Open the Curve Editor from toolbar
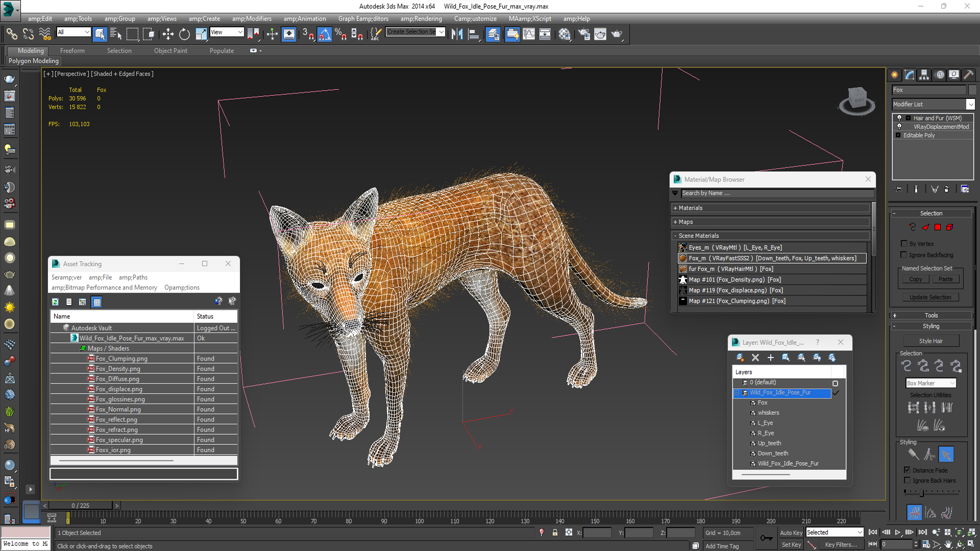The height and width of the screenshot is (551, 980). tap(529, 34)
